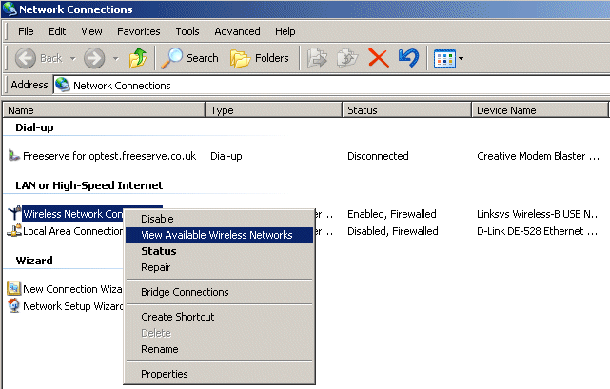Click the Linksys Wireless-B USB device name
This screenshot has width=610, height=389.
point(538,214)
